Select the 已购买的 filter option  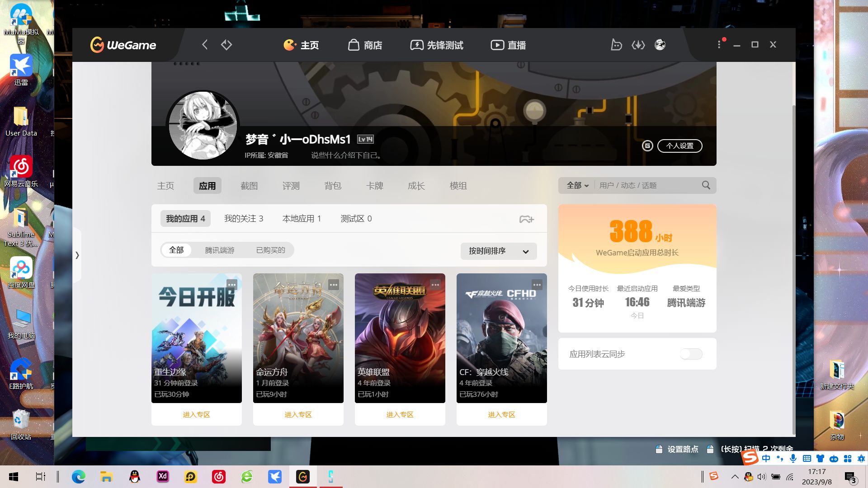(x=271, y=250)
